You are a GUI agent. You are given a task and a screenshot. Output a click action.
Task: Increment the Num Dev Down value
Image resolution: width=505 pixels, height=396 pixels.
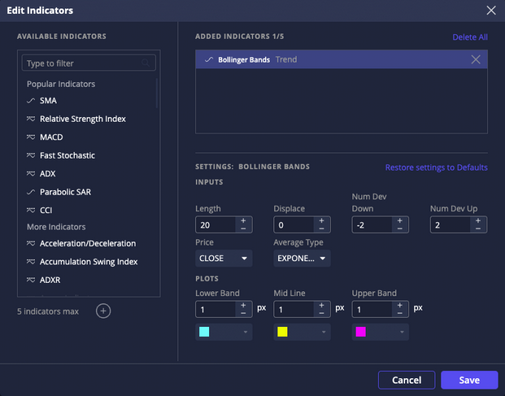pos(400,221)
